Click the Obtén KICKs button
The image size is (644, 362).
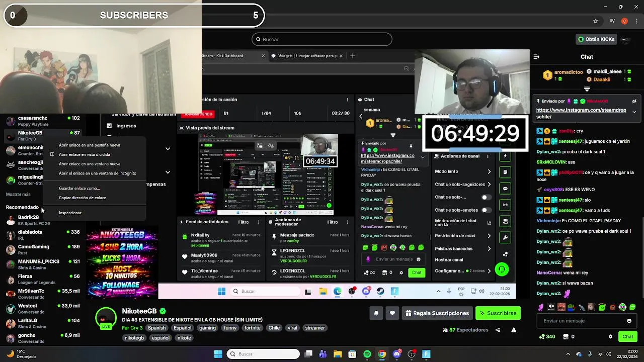point(596,39)
